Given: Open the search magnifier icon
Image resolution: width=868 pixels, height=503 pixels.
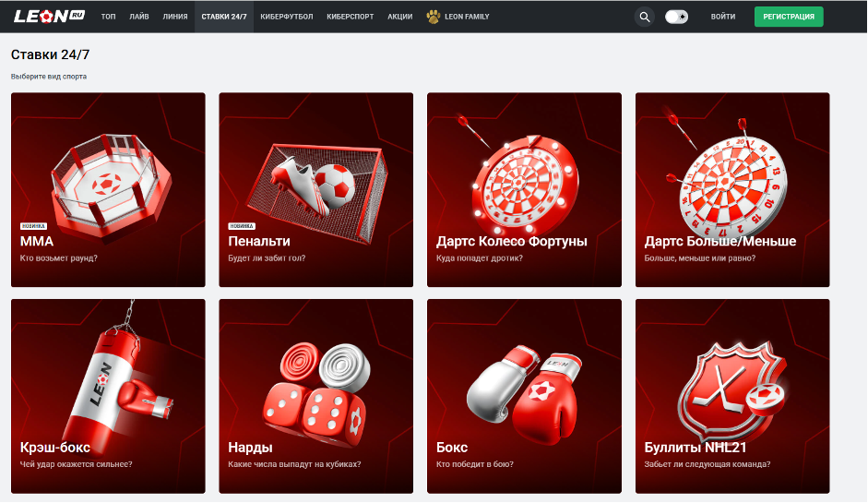Looking at the screenshot, I should click(644, 17).
